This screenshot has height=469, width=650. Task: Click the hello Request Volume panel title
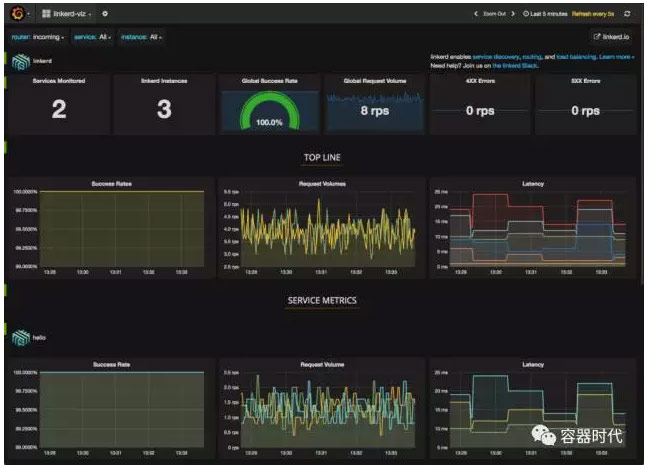(322, 365)
